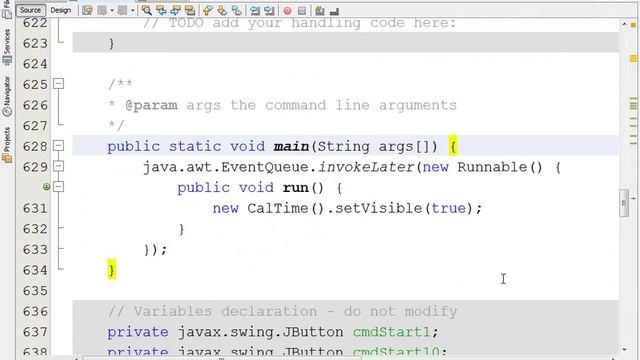Click the green override annotation glyph beside run()
This screenshot has width=640, height=360.
(x=46, y=187)
